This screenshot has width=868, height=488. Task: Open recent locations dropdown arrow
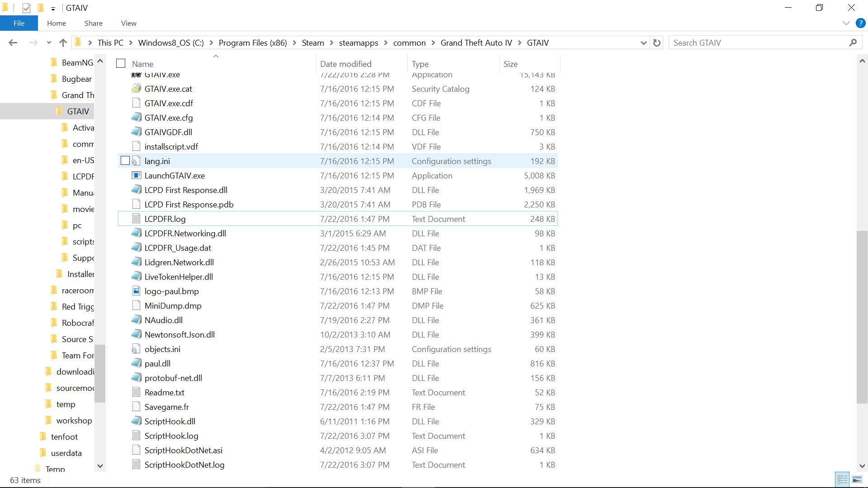(49, 42)
